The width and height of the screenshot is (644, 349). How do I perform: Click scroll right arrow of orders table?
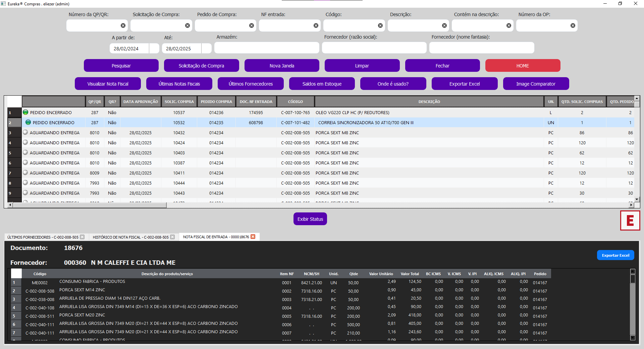(x=631, y=205)
